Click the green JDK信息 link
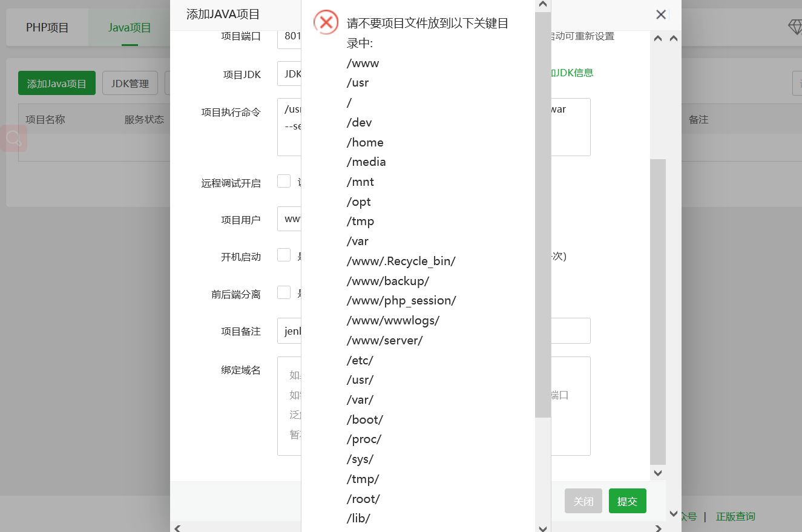 click(x=571, y=73)
